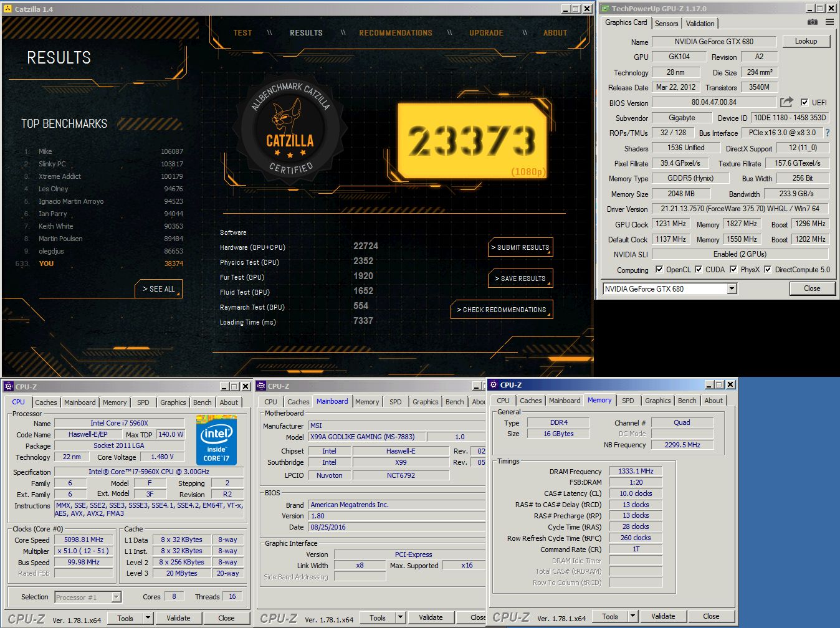
Task: Click the Multiplier x 51.0 field
Action: (x=84, y=551)
